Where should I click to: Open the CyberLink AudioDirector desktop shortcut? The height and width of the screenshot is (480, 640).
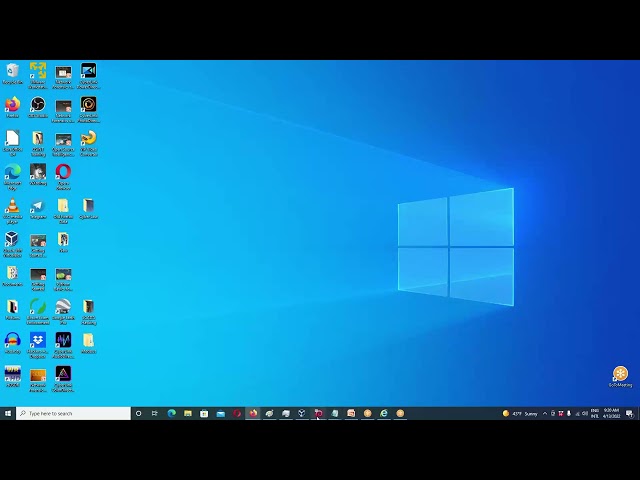(x=63, y=345)
